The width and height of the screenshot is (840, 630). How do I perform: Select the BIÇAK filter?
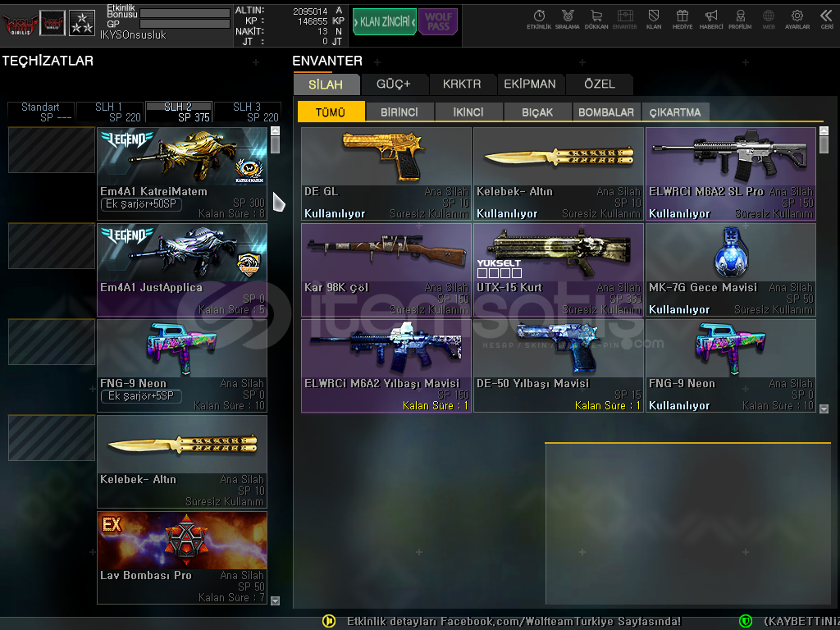coord(537,112)
